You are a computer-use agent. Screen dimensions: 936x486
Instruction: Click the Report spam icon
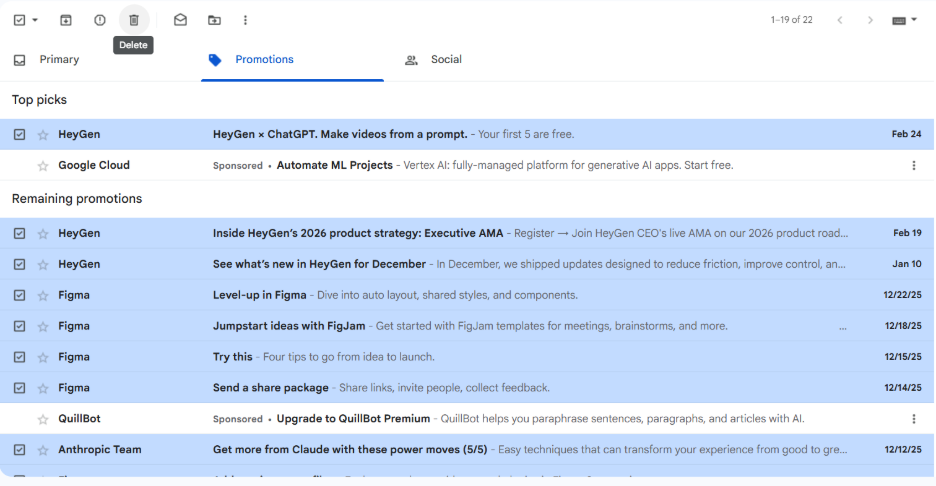(100, 20)
